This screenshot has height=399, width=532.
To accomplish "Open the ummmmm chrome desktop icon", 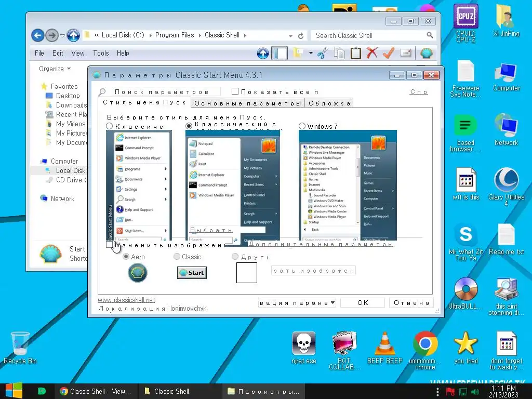I will 425,351.
